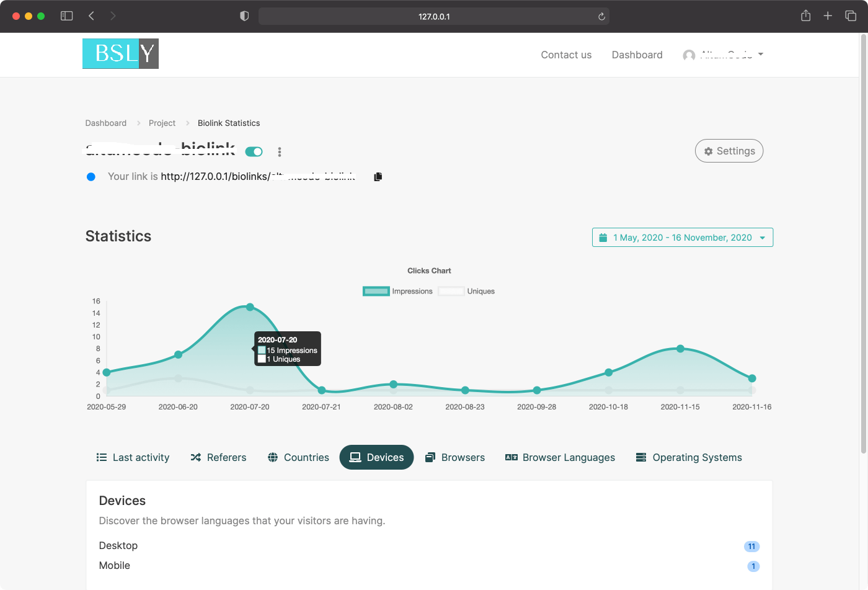Screen dimensions: 868x590
Task: Click the Safari address bar
Action: tap(434, 16)
